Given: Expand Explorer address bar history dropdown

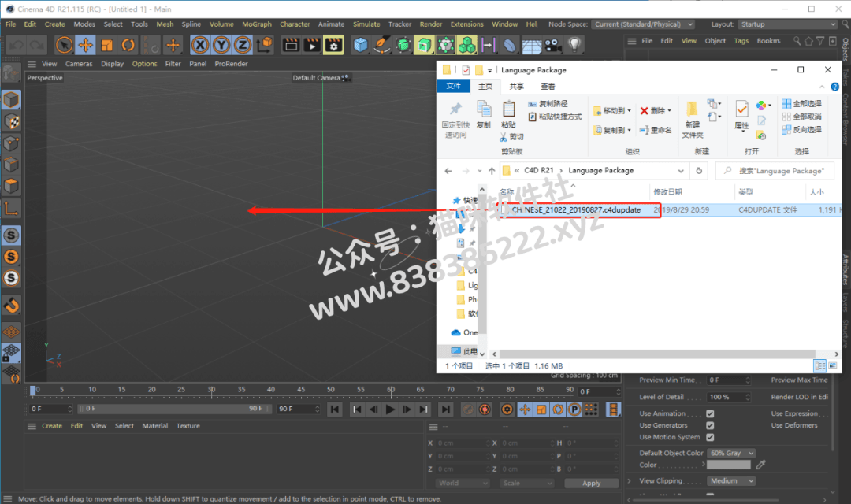Looking at the screenshot, I should pyautogui.click(x=681, y=171).
